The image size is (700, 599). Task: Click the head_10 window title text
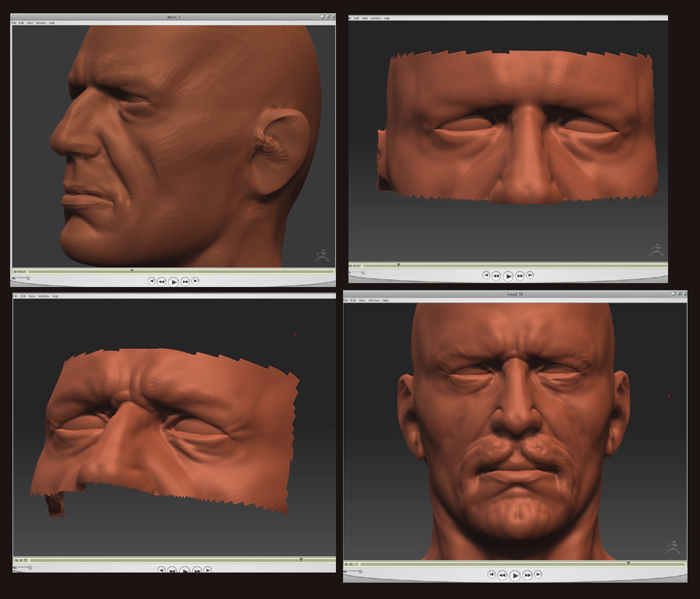click(515, 294)
